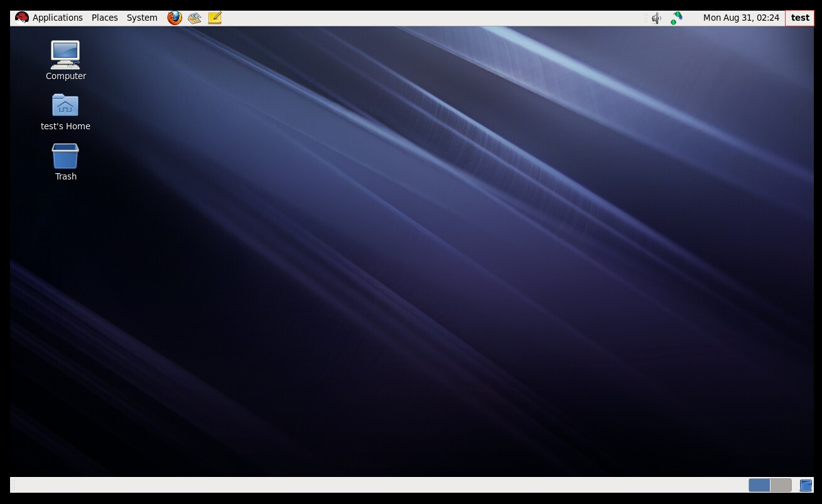
Task: Click the empty bottom panel window list area
Action: [377, 485]
